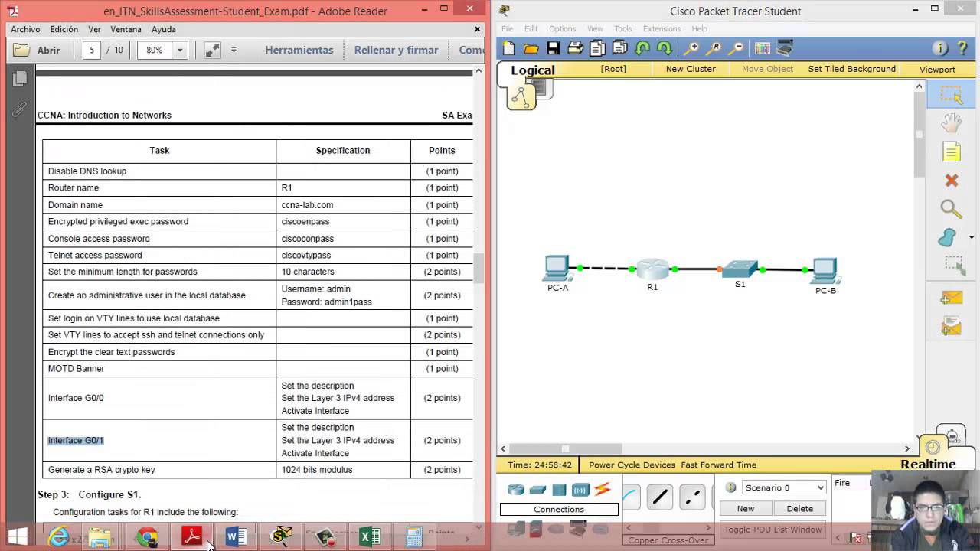Open the zoom percentage dropdown in Adobe Reader
980x551 pixels.
coord(180,50)
